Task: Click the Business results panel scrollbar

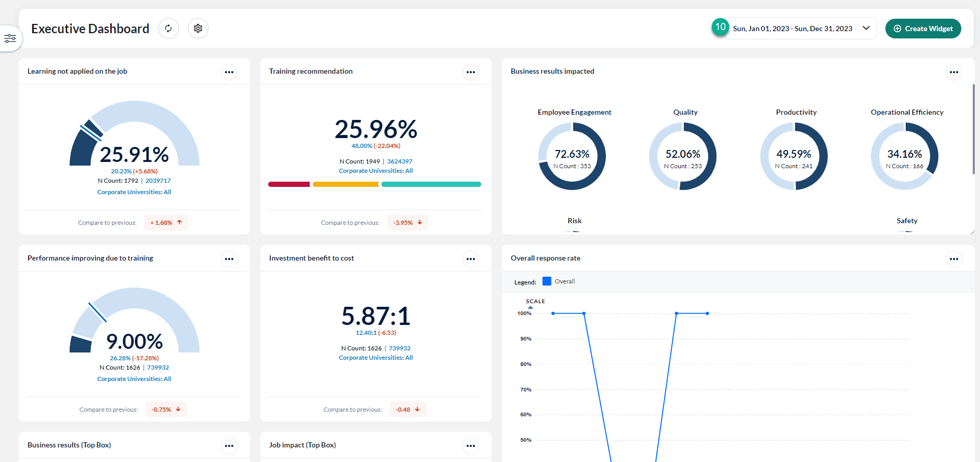Action: pos(973,130)
